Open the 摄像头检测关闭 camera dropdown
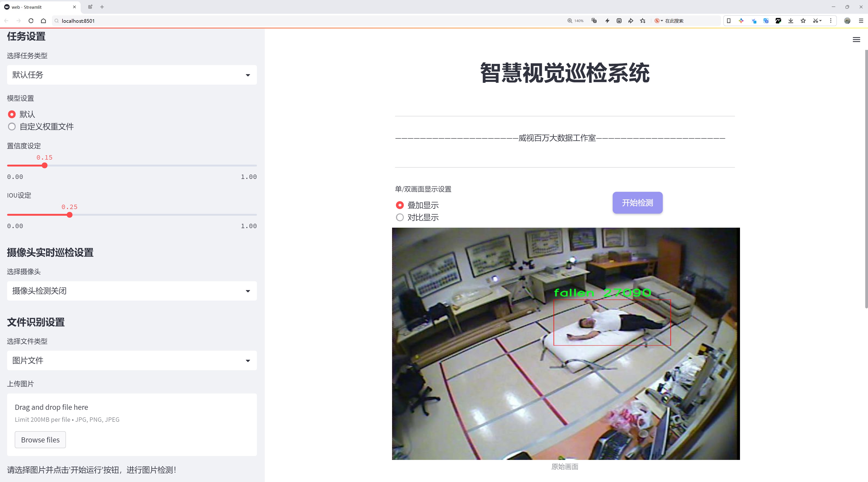This screenshot has height=482, width=868. [x=132, y=291]
